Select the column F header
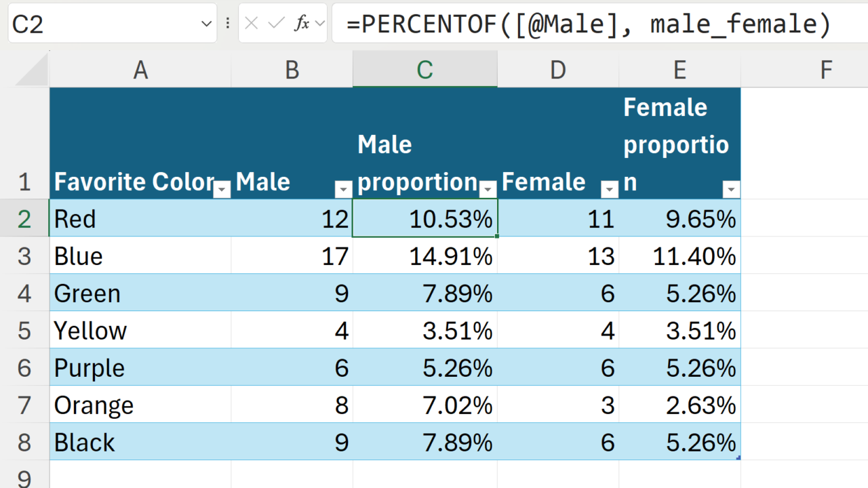 click(825, 70)
